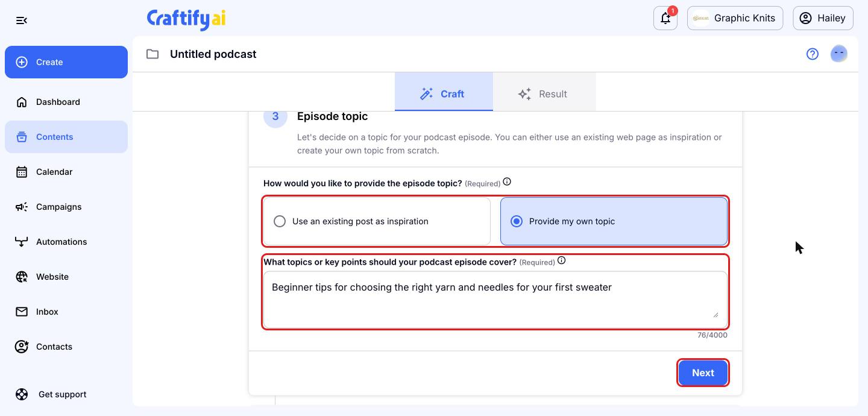Open Dashboard from the sidebar
Viewport: 868px width, 416px height.
pos(66,102)
